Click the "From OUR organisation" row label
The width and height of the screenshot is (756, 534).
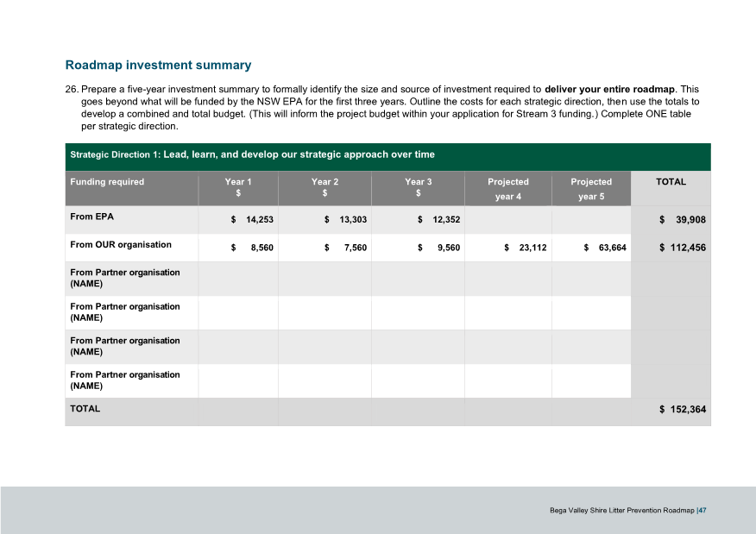pyautogui.click(x=122, y=244)
